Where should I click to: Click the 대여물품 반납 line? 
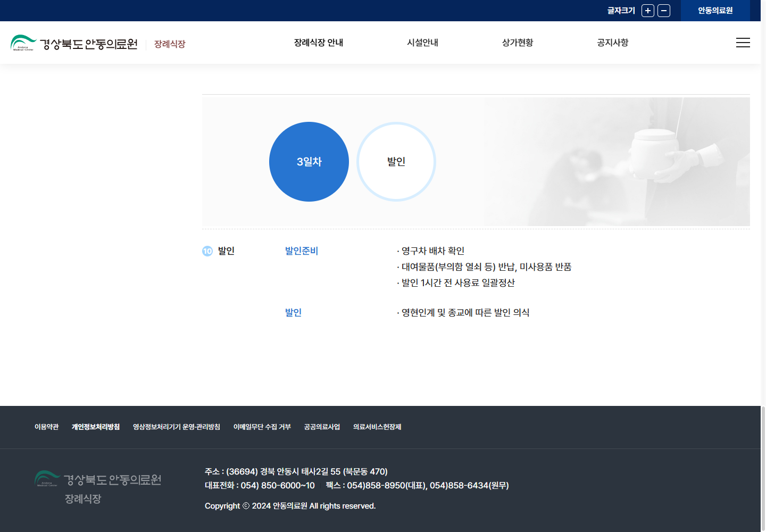484,267
